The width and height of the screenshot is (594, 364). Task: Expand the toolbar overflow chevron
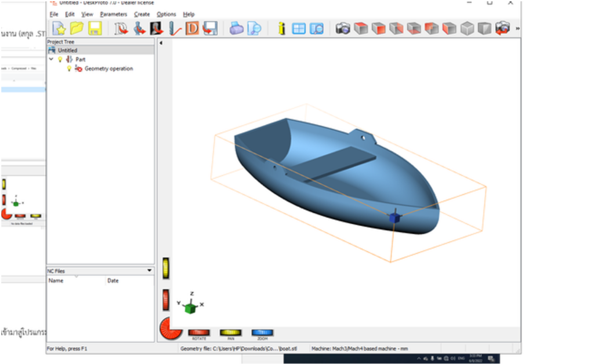(517, 28)
